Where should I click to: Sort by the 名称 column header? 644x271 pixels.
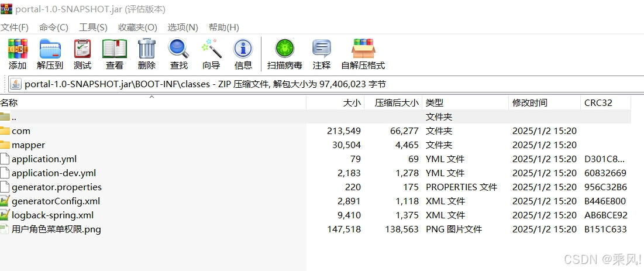point(153,103)
